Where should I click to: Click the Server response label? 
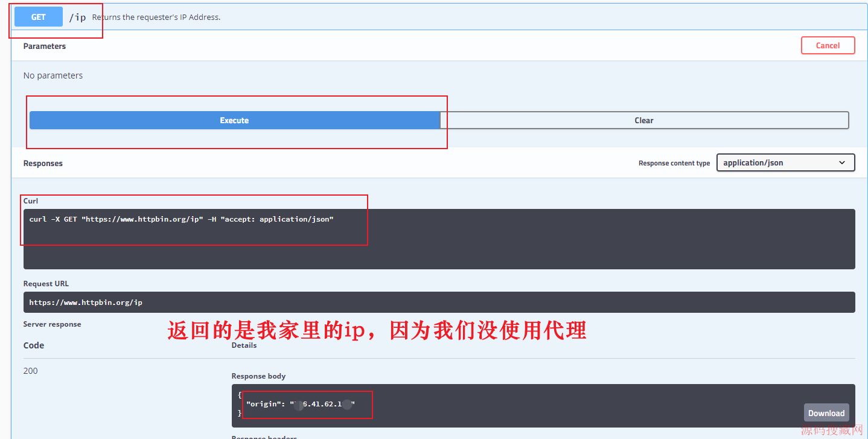tap(52, 324)
